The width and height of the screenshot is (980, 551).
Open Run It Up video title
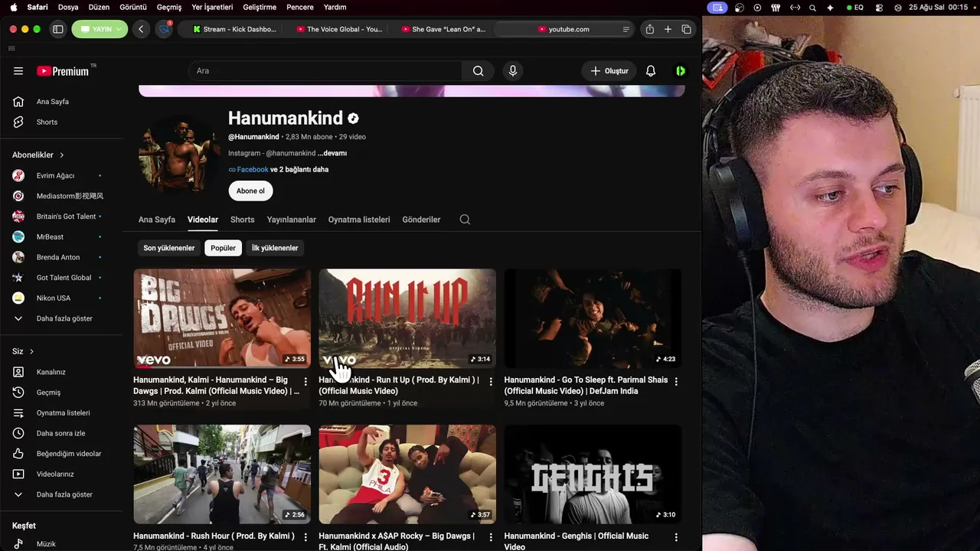(x=399, y=386)
